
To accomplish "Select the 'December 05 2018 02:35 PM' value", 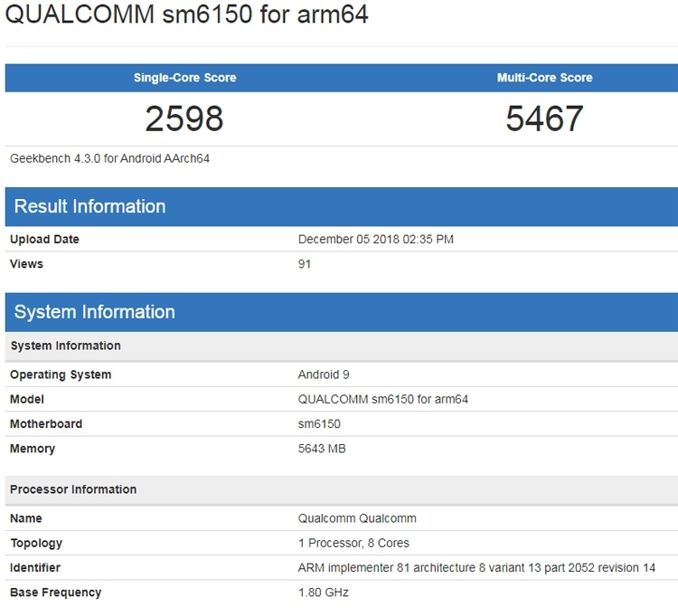I will (376, 239).
